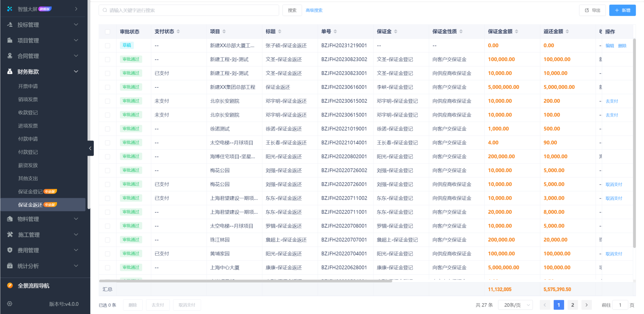
Task: 点击高级搜索链接
Action: coord(314,10)
